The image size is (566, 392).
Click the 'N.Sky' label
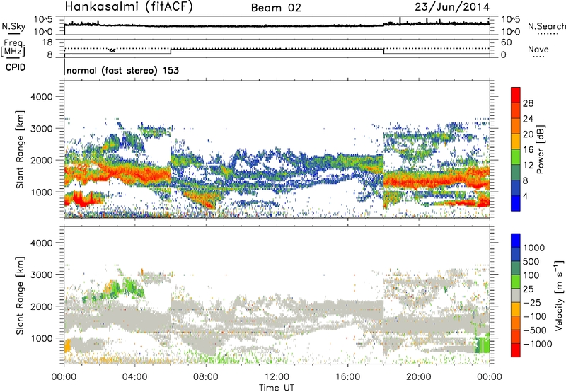13,26
